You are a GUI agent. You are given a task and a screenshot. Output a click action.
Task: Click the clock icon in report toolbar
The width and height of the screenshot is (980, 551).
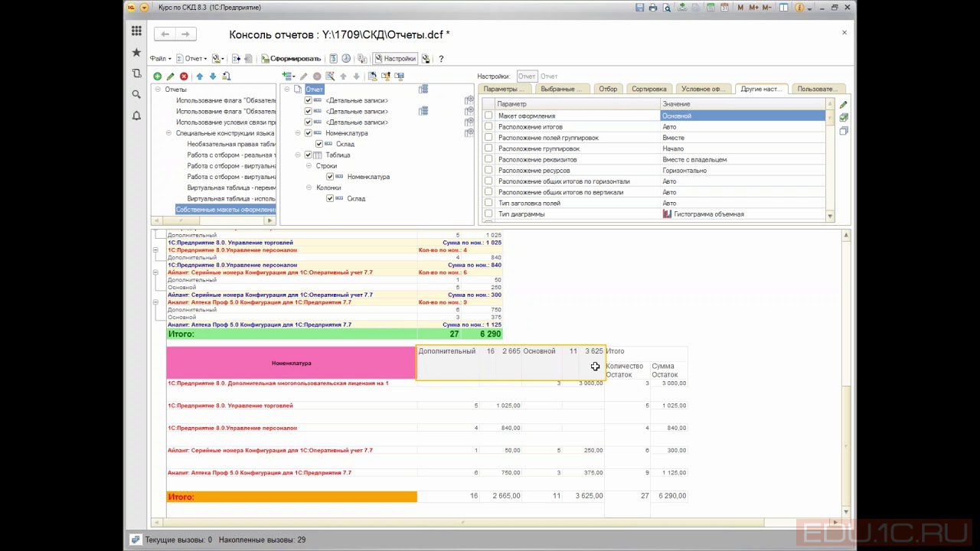[x=346, y=59]
